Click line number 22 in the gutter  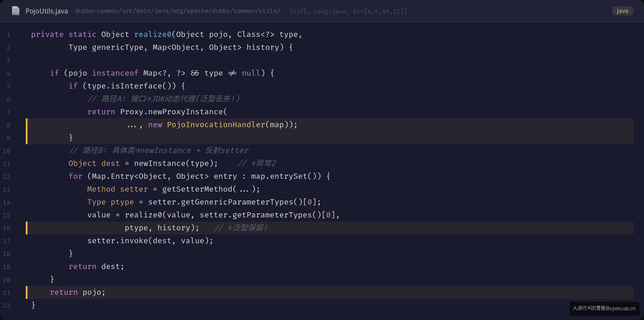coord(7,306)
